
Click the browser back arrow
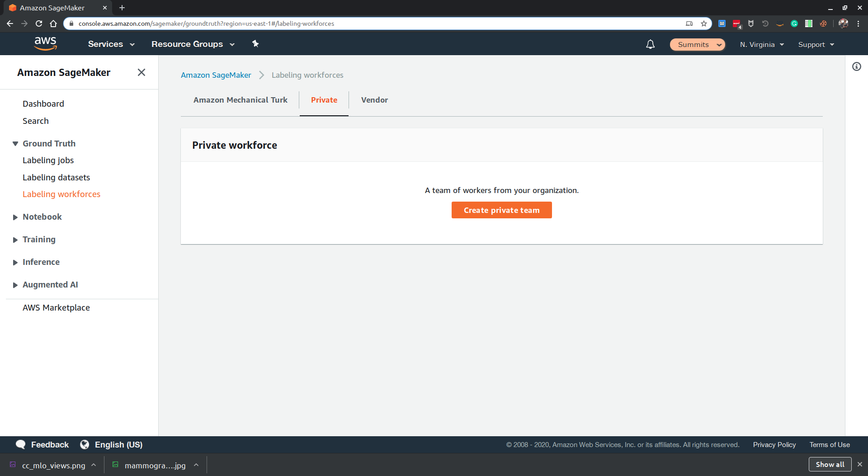(x=10, y=24)
